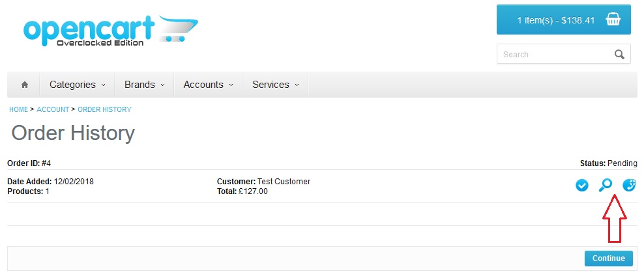Open the cart showing 1 item(s) - $138.41
Image resolution: width=644 pixels, height=278 pixels.
tap(563, 20)
